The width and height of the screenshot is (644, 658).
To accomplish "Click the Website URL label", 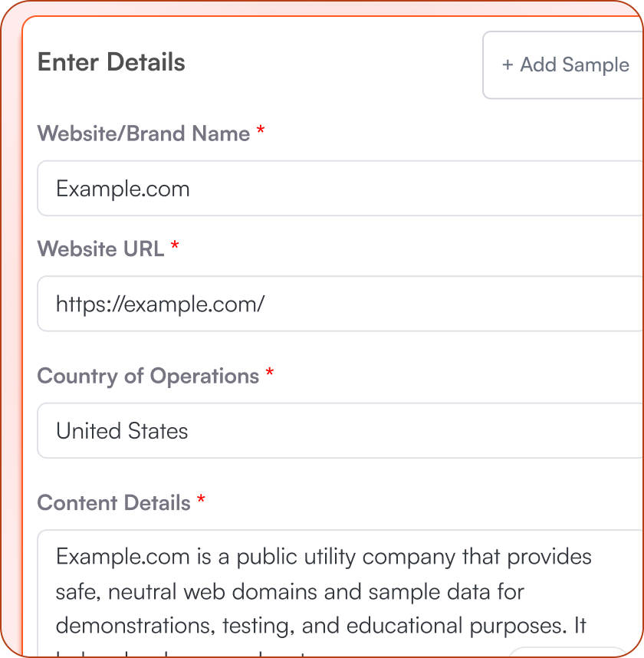I will (x=102, y=248).
